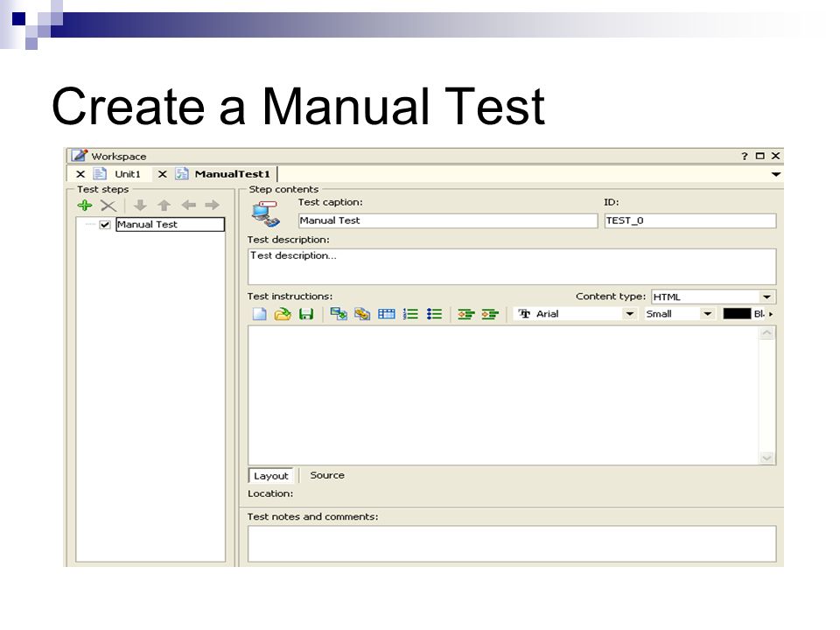This screenshot has width=840, height=630.
Task: Click the ID field containing TEST_0
Action: click(690, 220)
